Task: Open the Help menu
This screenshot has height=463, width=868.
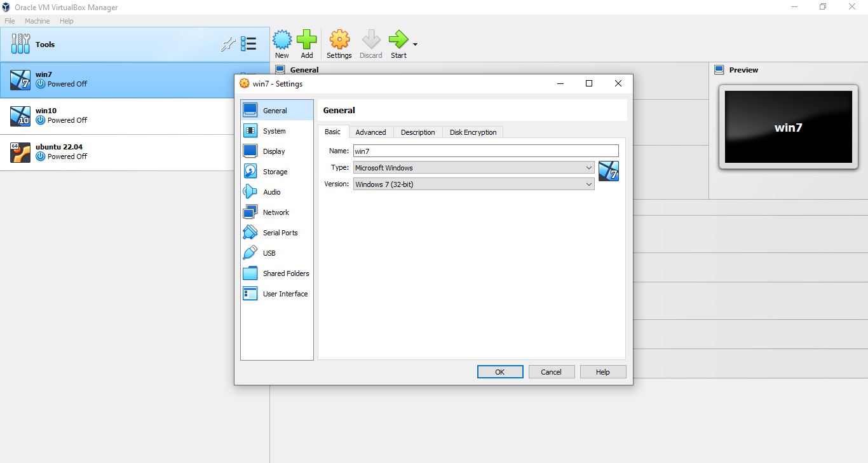Action: [67, 21]
